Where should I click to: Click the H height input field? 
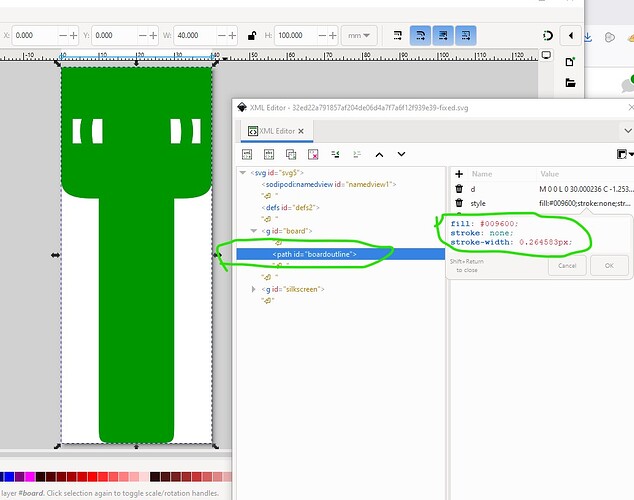click(x=296, y=36)
